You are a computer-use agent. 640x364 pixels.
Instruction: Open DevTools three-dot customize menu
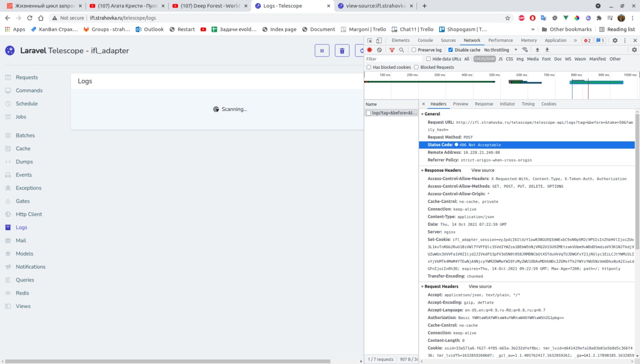tap(624, 40)
